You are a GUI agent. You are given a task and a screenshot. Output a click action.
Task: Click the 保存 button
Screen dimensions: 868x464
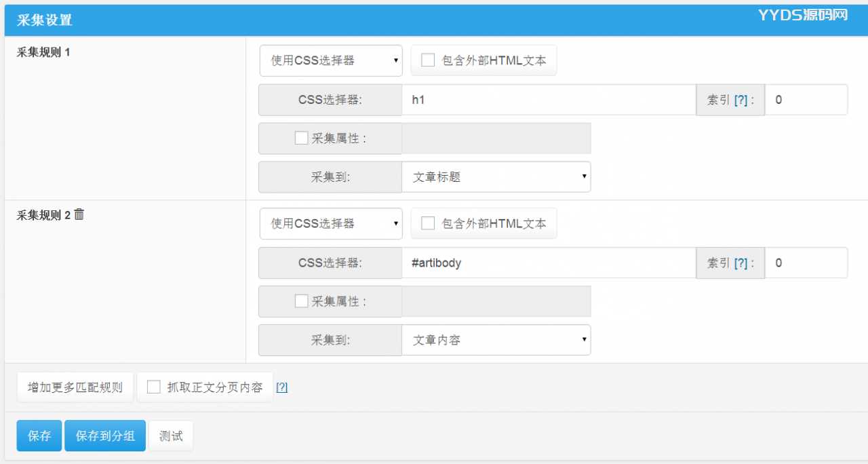tap(39, 436)
